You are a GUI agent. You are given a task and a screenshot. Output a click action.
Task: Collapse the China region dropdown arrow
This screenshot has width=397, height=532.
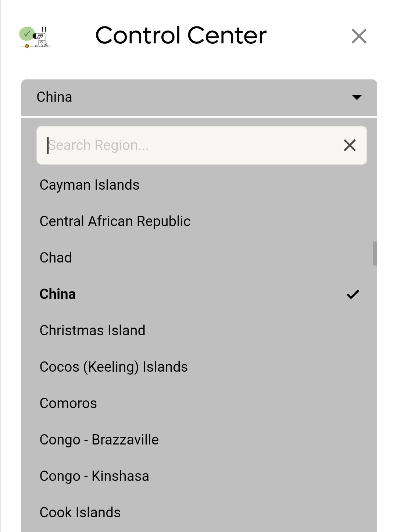pos(357,97)
